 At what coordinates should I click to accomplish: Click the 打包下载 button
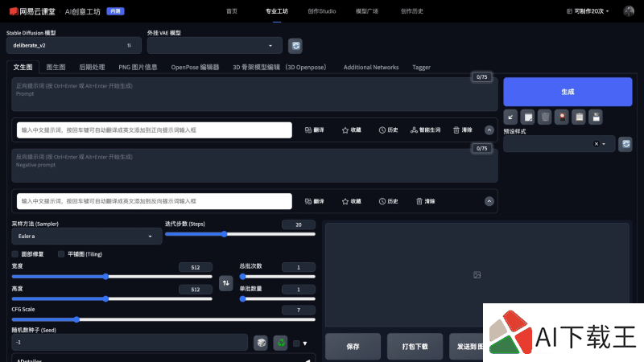click(415, 347)
